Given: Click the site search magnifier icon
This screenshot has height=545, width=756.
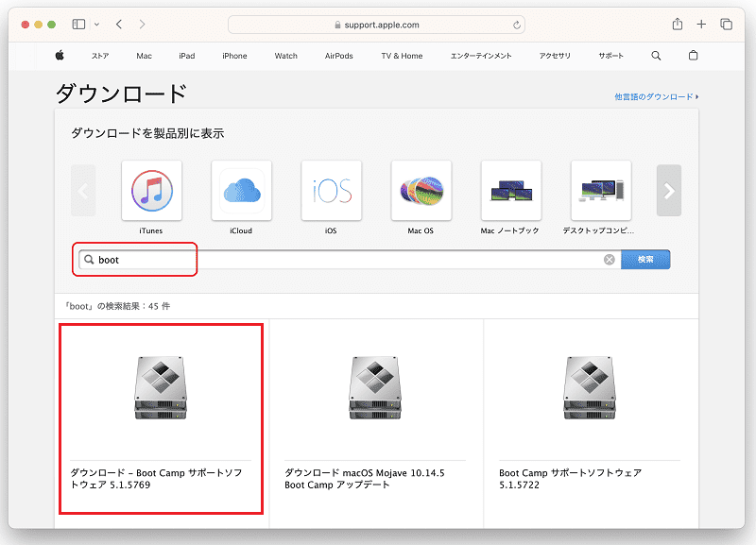Looking at the screenshot, I should [656, 56].
